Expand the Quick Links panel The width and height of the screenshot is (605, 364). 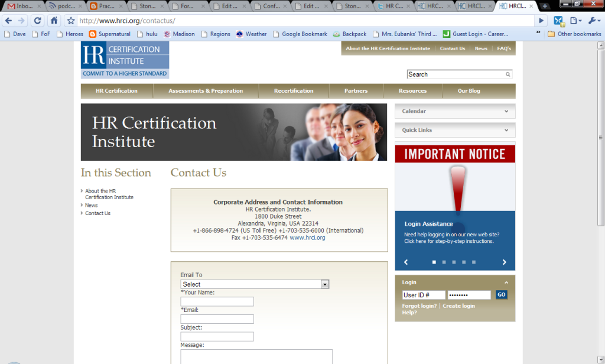click(455, 130)
